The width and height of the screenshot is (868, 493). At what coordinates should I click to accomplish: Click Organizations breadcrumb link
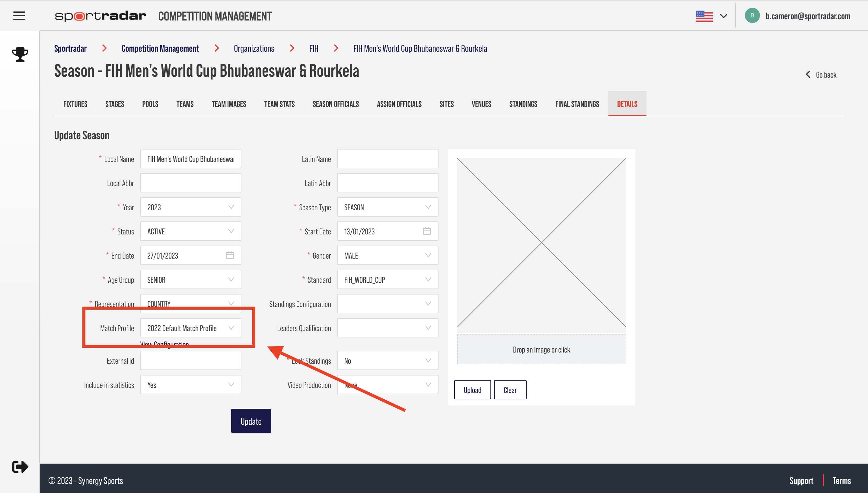click(x=254, y=48)
